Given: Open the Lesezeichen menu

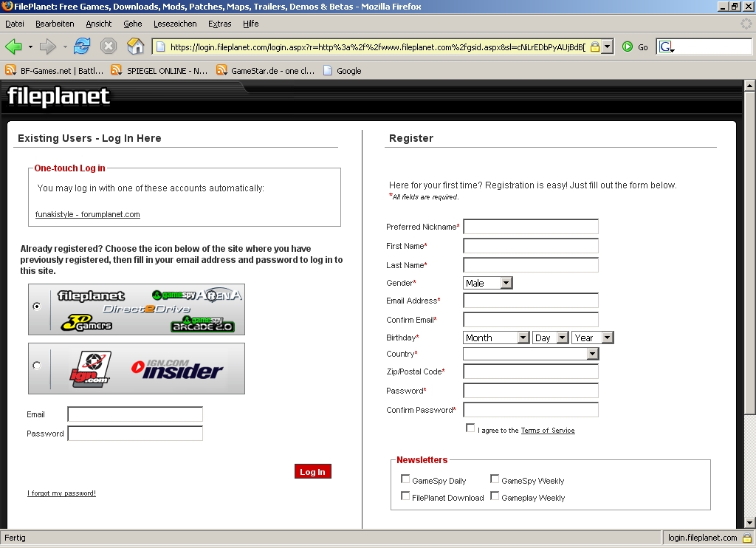Looking at the screenshot, I should click(175, 24).
